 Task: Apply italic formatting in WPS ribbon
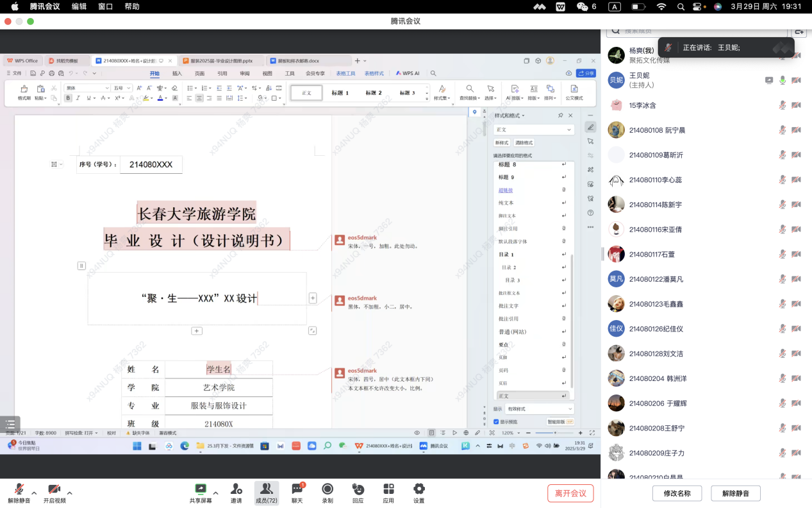coord(78,98)
